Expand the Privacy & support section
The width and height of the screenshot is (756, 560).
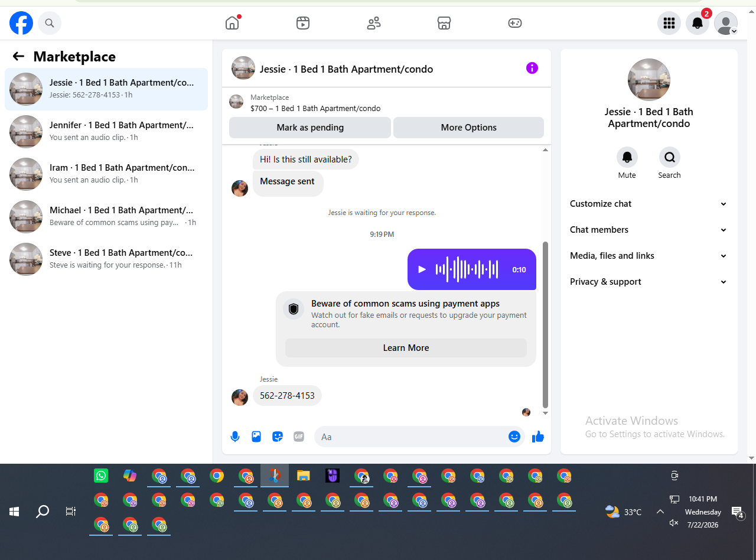click(x=649, y=282)
